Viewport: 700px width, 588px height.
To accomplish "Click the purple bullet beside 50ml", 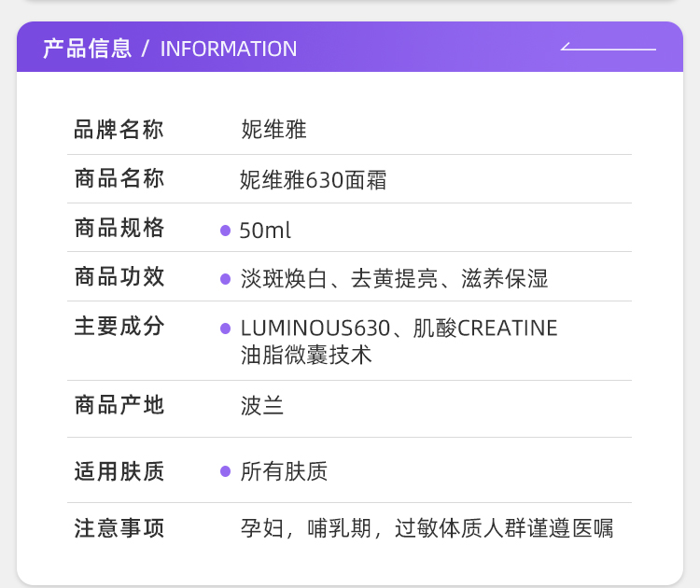I will tap(225, 231).
